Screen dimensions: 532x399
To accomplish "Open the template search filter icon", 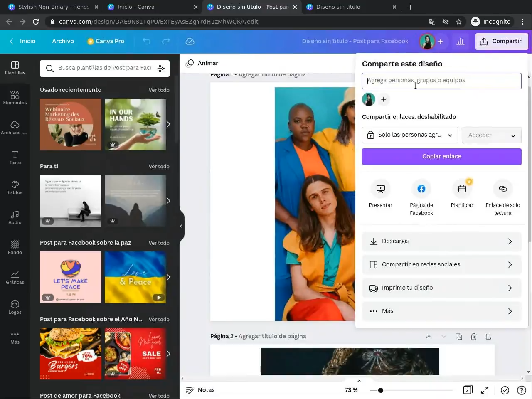I will pos(161,69).
